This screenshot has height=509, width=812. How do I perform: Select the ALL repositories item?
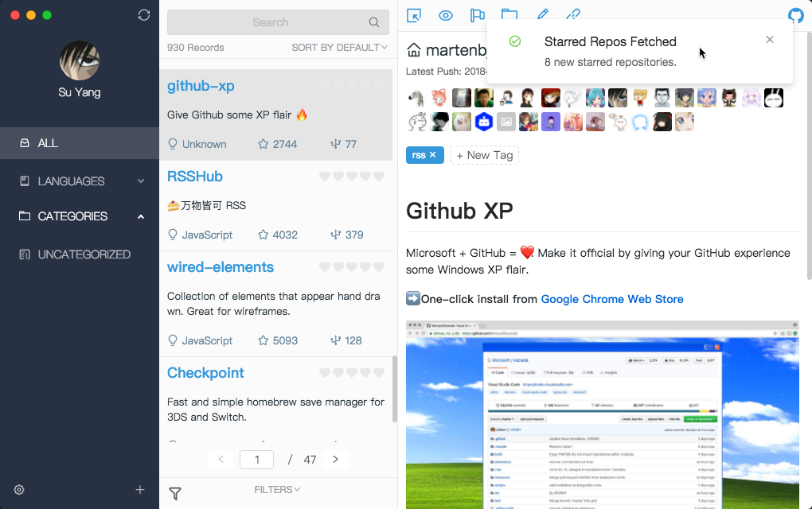80,143
